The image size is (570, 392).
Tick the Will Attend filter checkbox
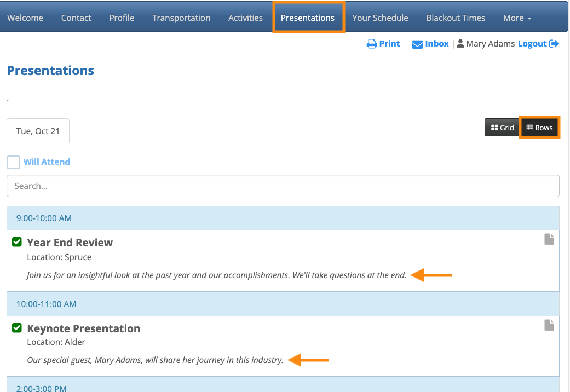(14, 162)
